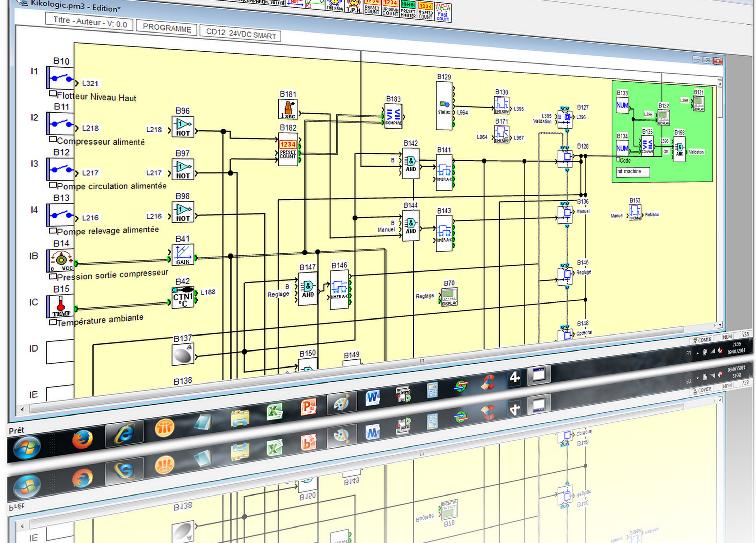Click the L967 link label
Image resolution: width=756 pixels, height=543 pixels.
519,138
